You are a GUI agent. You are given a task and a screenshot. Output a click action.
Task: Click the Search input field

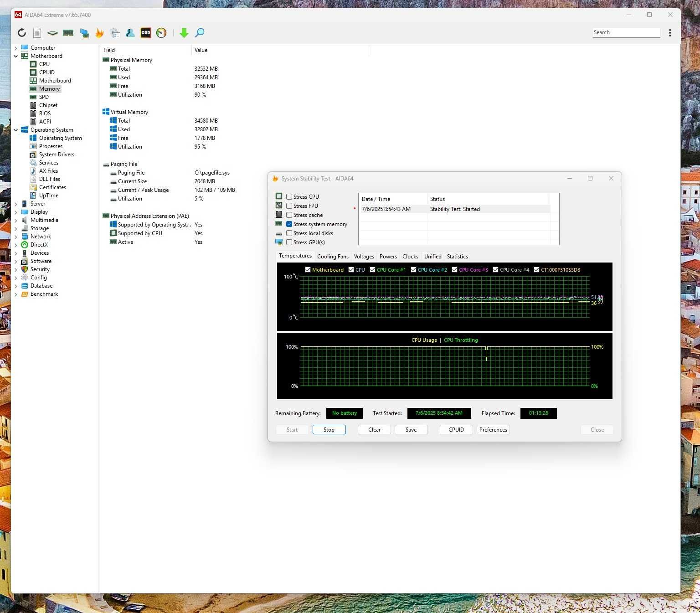[x=626, y=33]
